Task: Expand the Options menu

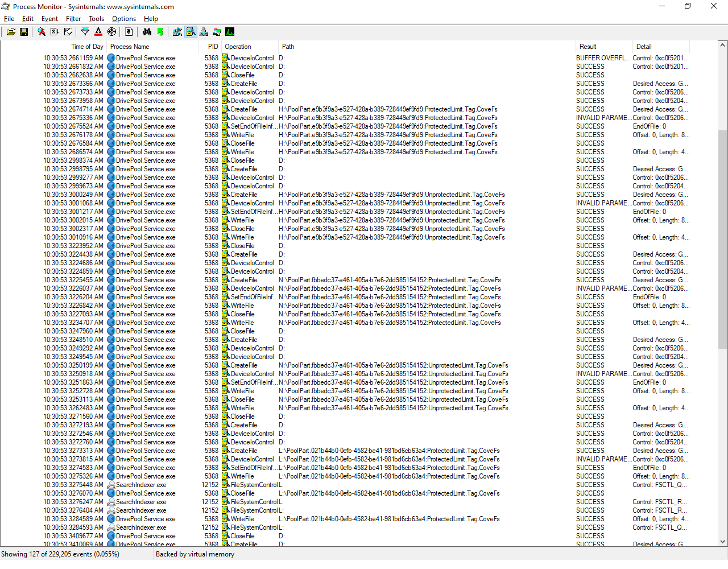Action: click(x=123, y=19)
